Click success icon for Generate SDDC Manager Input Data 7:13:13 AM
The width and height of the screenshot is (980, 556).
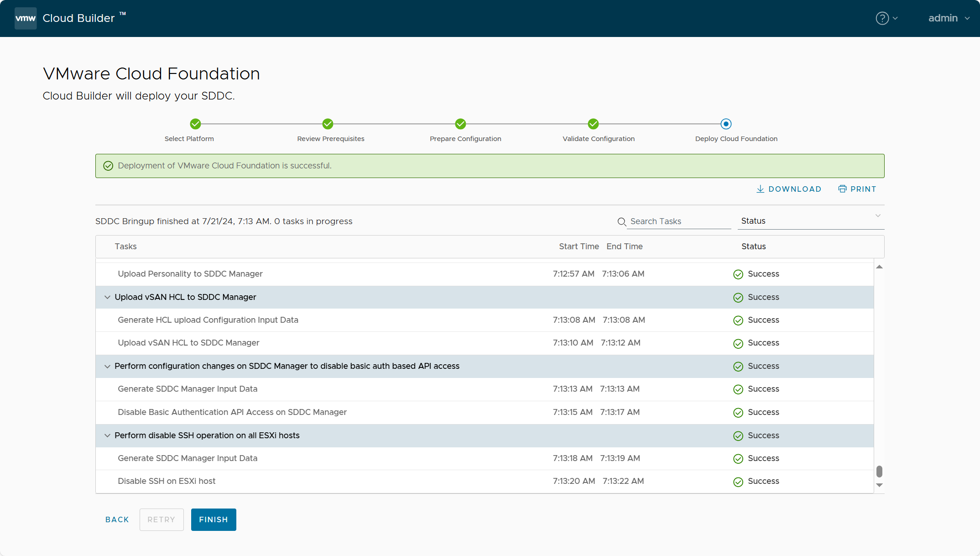click(738, 389)
